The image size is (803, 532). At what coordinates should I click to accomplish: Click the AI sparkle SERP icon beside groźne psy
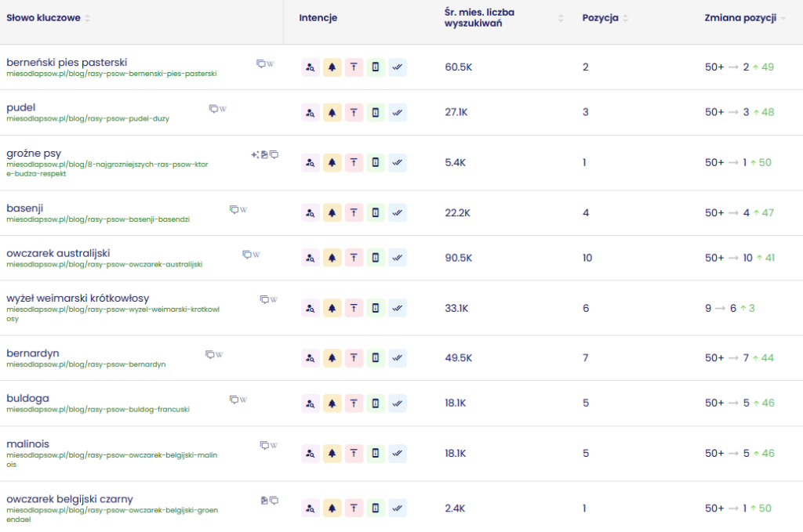(x=254, y=154)
